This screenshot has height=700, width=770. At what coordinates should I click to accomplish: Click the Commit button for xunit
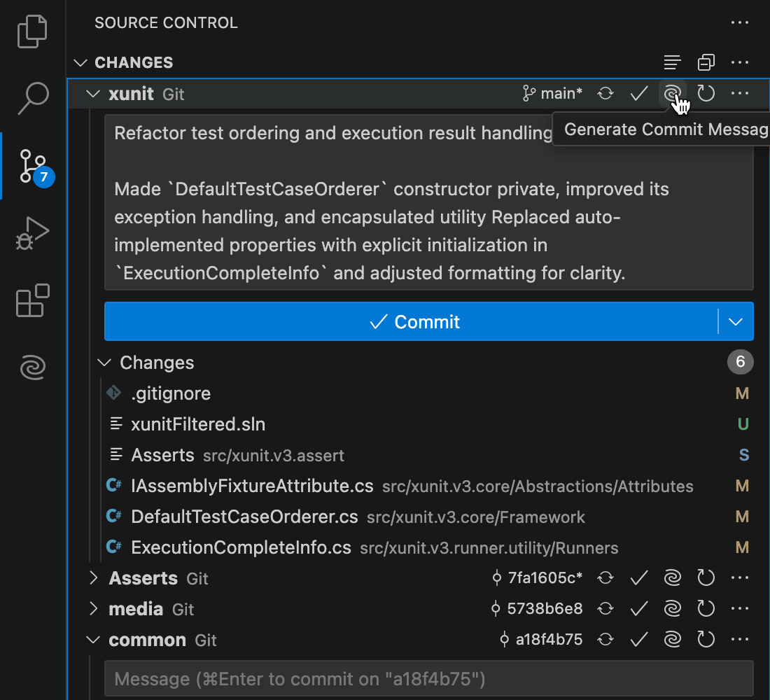click(414, 321)
